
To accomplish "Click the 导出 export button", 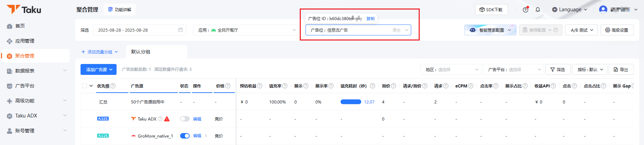I will click(621, 69).
